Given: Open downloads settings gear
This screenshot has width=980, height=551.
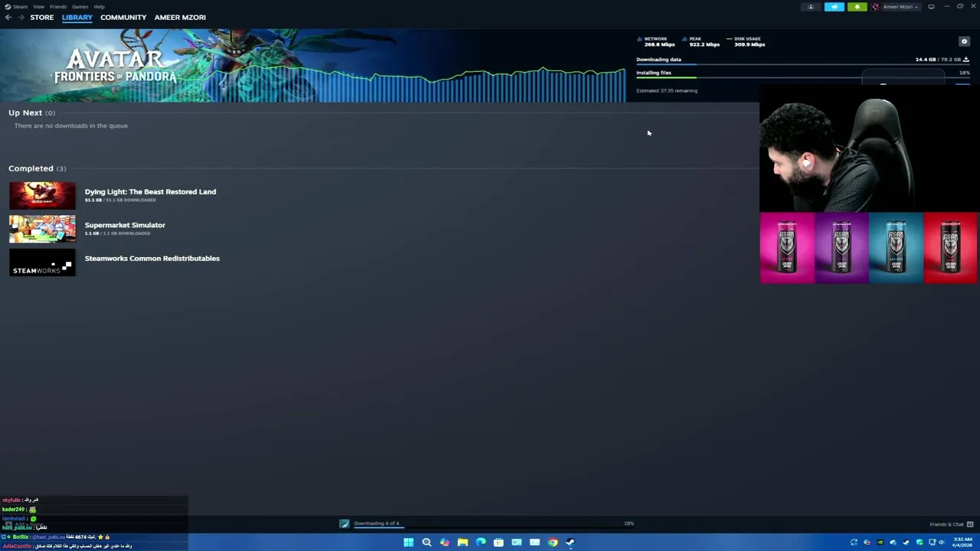Looking at the screenshot, I should coord(964,41).
